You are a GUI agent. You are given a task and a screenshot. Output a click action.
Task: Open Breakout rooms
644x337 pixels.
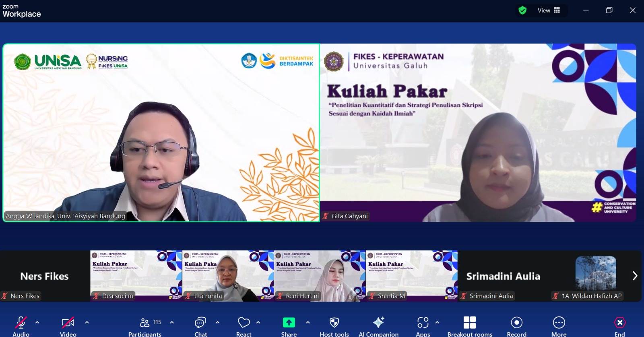click(x=469, y=323)
